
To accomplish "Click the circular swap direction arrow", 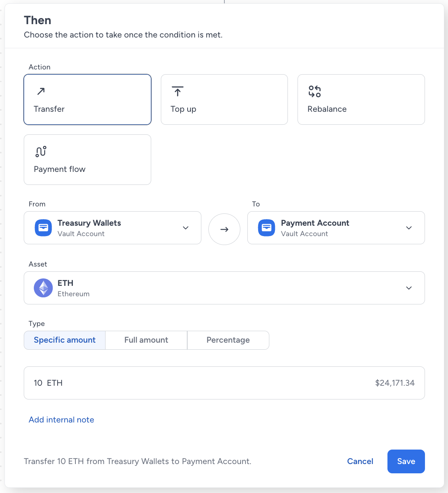I will pyautogui.click(x=224, y=229).
